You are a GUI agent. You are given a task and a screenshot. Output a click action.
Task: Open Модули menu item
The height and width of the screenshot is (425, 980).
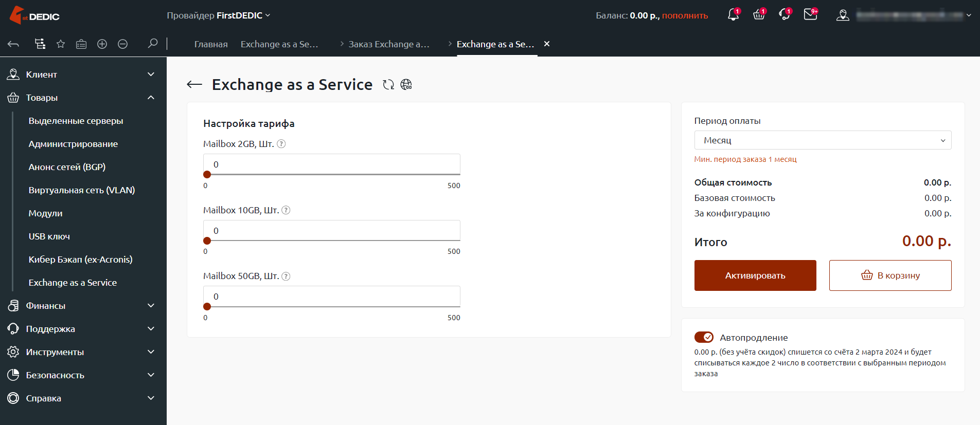pos(45,213)
